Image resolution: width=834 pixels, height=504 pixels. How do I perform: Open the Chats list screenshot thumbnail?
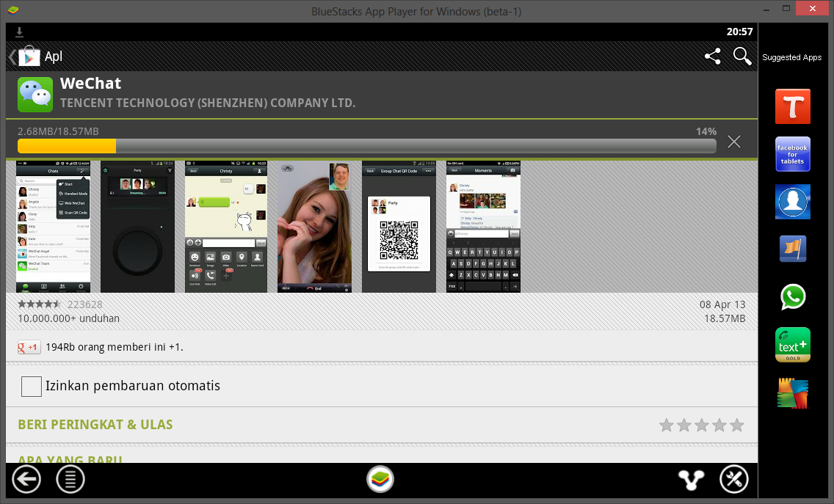[53, 227]
